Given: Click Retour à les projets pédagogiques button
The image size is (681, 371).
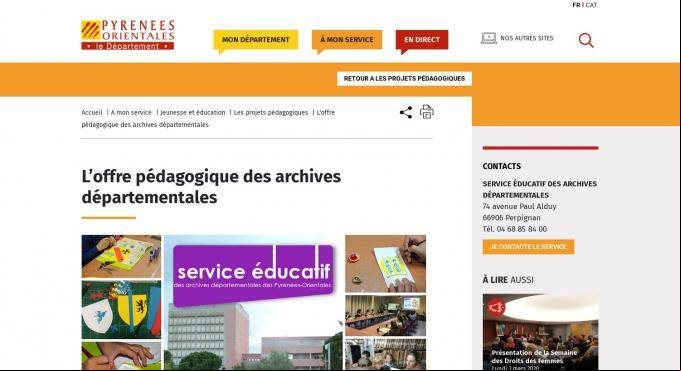Looking at the screenshot, I should (404, 79).
